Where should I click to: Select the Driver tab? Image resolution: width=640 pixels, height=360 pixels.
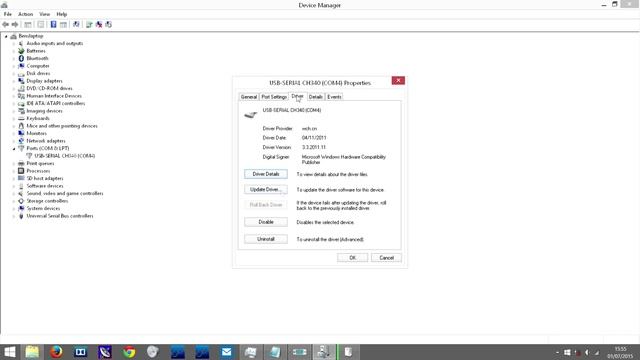pos(298,96)
